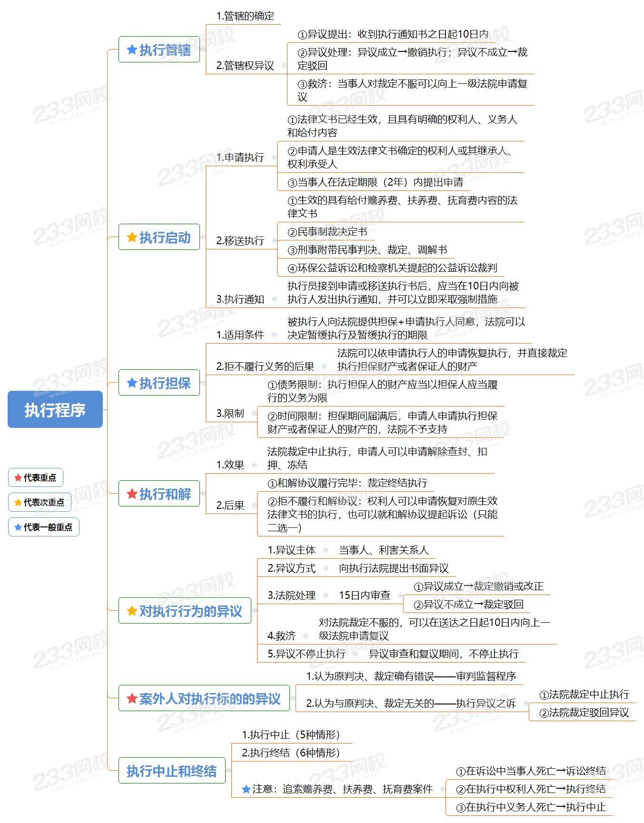Select the 5.异议不停止执行 subtopic
The height and width of the screenshot is (823, 644).
point(306,654)
